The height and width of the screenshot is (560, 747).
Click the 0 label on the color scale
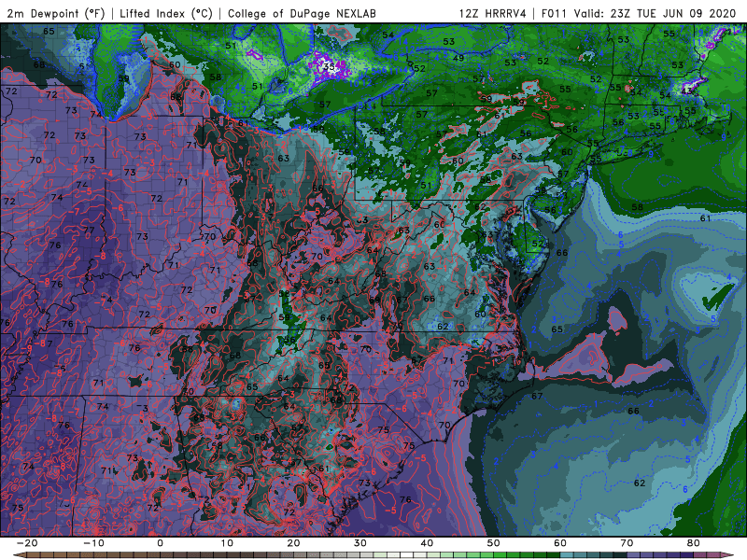coord(160,543)
